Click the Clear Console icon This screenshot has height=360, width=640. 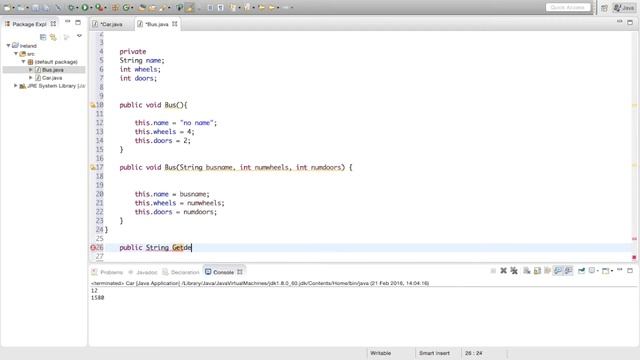coord(527,271)
